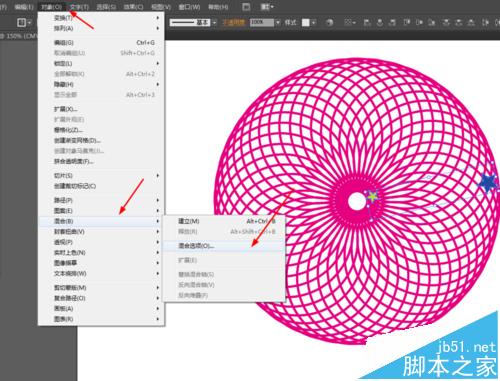Open the workspace switcher dropdown
The width and height of the screenshot is (500, 381).
pos(267,7)
